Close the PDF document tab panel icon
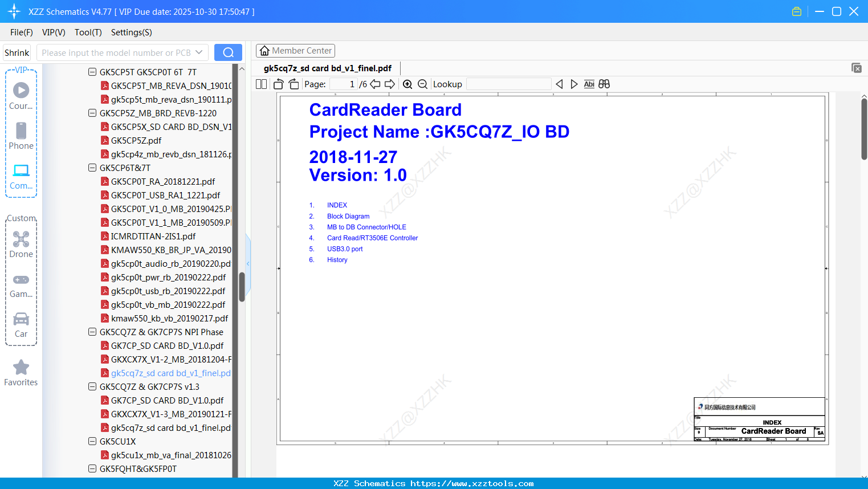 (x=856, y=68)
